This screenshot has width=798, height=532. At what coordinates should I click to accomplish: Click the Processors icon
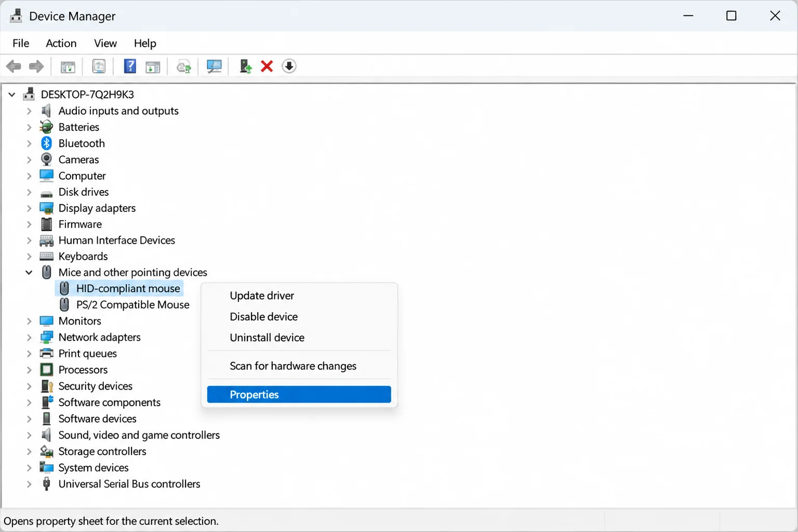coord(46,370)
